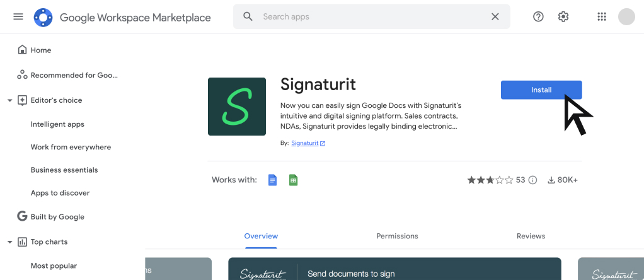The width and height of the screenshot is (644, 280).
Task: Open Work from everywhere category
Action: (71, 147)
